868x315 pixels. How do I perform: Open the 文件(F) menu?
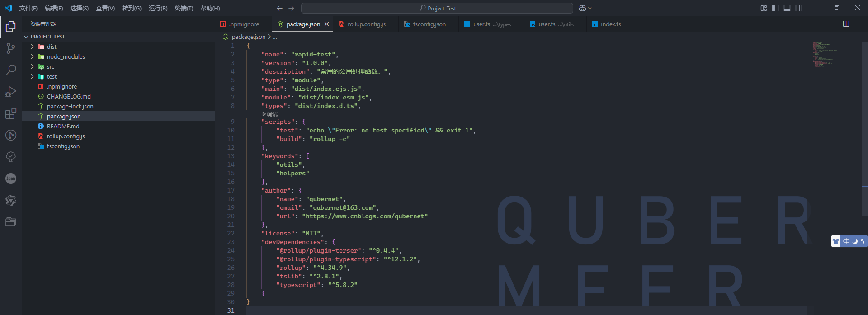(28, 8)
